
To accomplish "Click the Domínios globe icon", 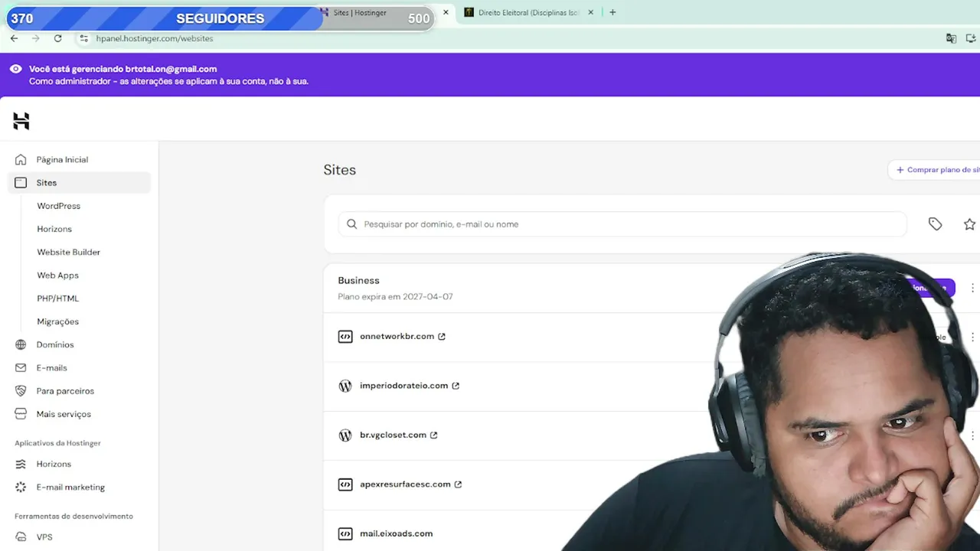I will tap(21, 344).
